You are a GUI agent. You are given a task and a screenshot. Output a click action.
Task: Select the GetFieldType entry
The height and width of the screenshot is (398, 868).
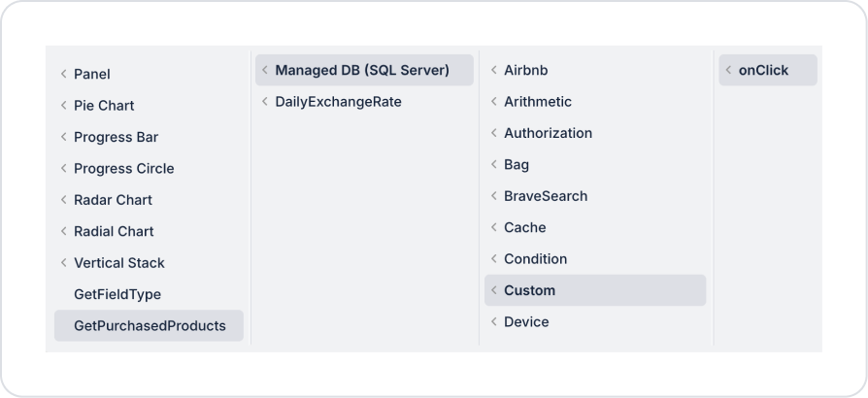[117, 294]
